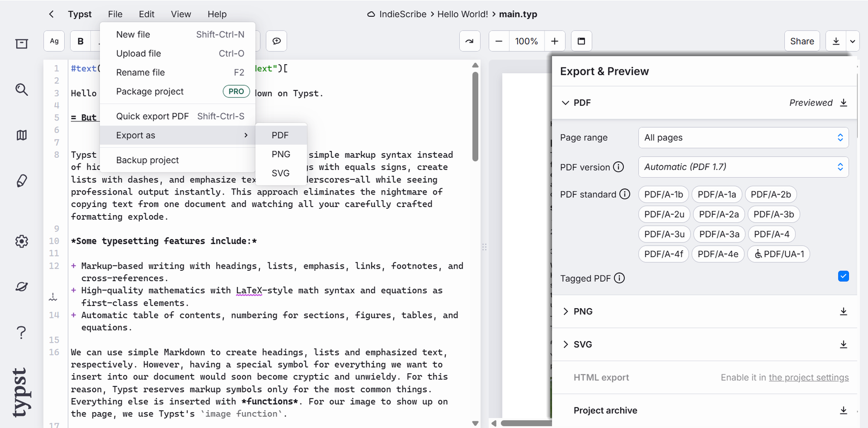Open the files panel icon in sidebar

22,44
